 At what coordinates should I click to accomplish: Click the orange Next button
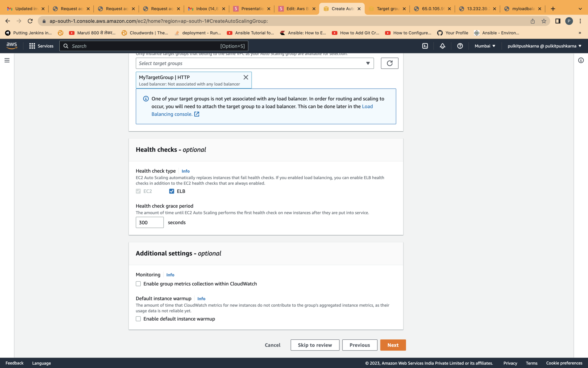[393, 345]
